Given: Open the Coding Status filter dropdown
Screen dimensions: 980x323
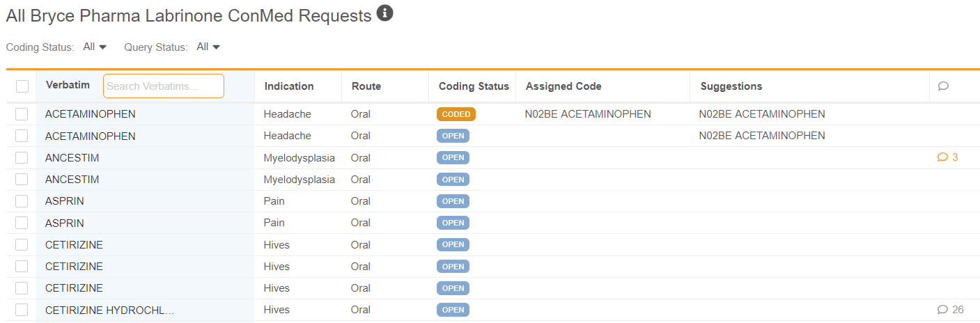Looking at the screenshot, I should point(95,47).
